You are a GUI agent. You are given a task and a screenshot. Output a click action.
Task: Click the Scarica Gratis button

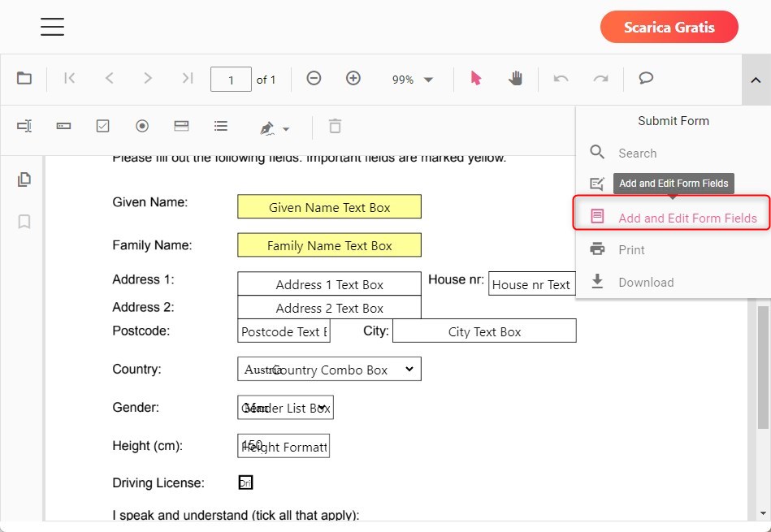(669, 28)
